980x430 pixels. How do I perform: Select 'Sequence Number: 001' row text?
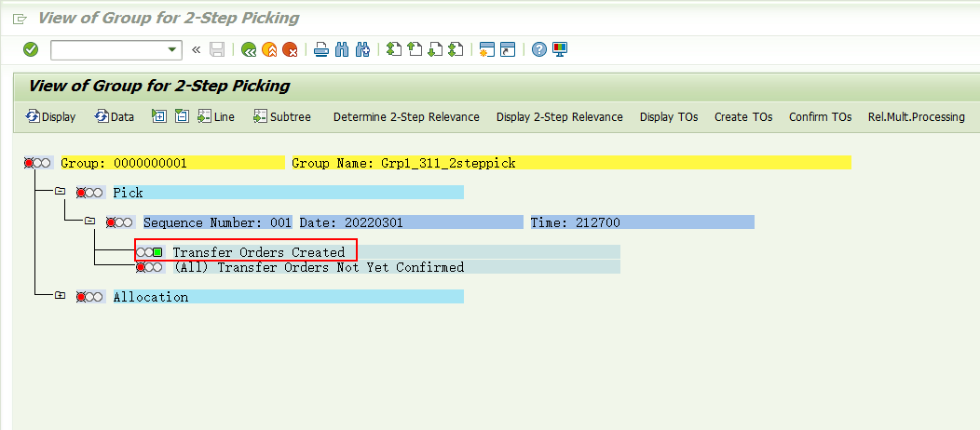point(217,222)
